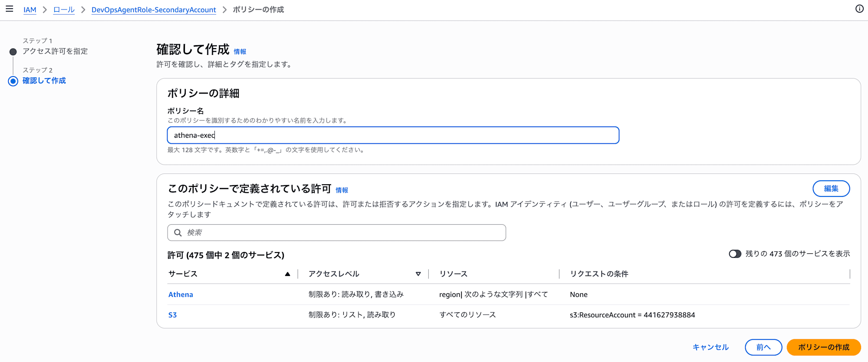Screen dimensions: 868x362
Task: Click ポリシーの作成 breadcrumb text
Action: (258, 10)
